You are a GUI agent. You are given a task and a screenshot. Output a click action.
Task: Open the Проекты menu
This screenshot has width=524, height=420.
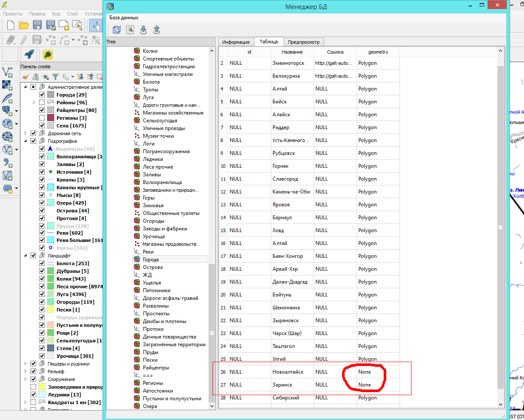13,13
